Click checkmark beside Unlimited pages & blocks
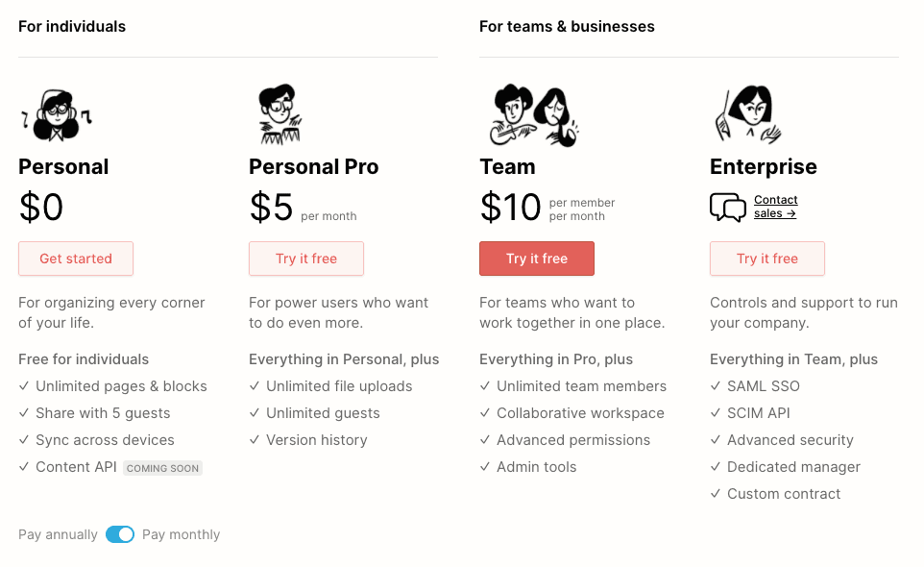 [x=24, y=386]
